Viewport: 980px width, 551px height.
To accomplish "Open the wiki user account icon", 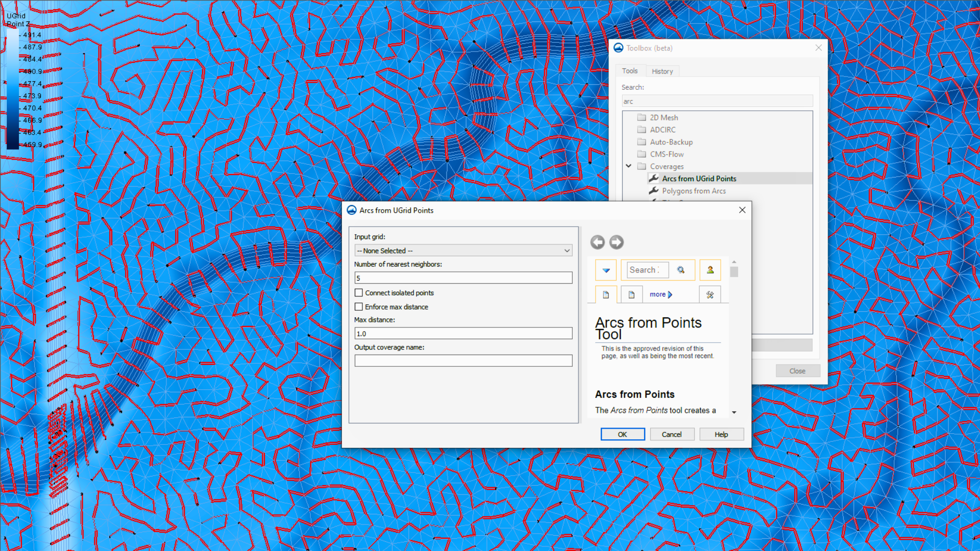I will [710, 270].
